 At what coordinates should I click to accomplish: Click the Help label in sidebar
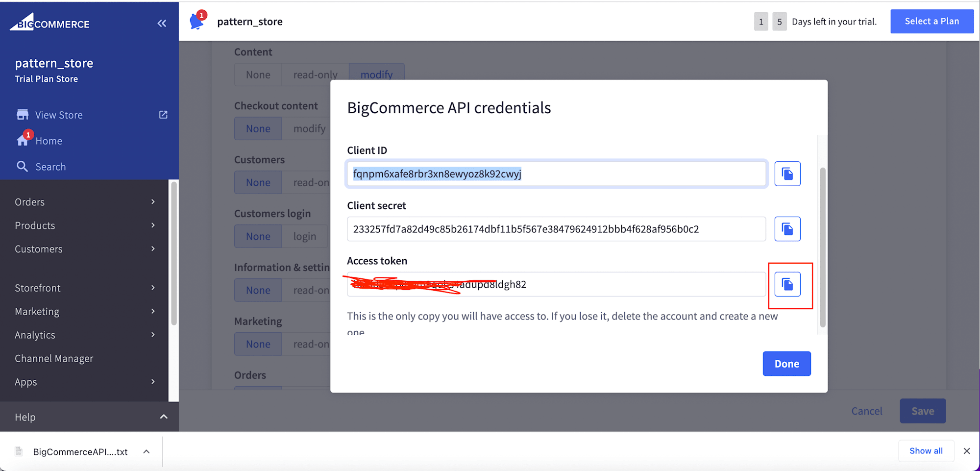pyautogui.click(x=25, y=417)
